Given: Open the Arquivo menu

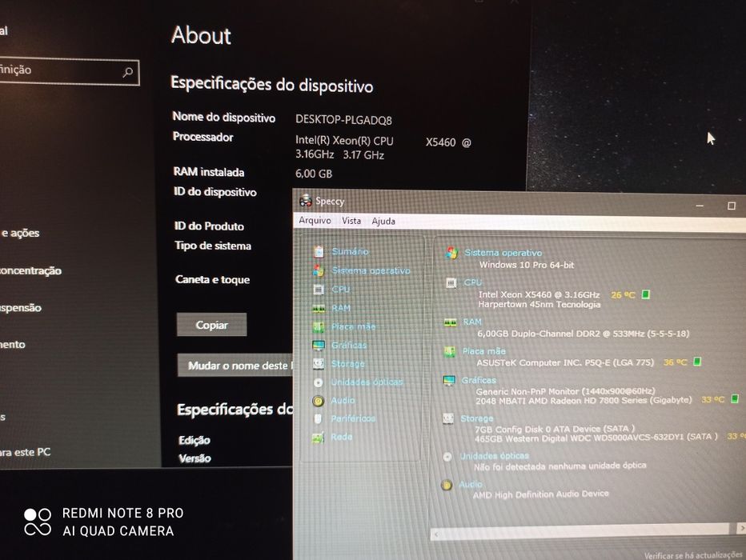Looking at the screenshot, I should (315, 220).
